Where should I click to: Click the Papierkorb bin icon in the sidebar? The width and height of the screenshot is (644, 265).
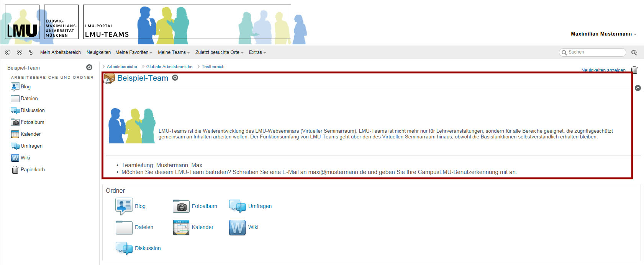coord(15,170)
